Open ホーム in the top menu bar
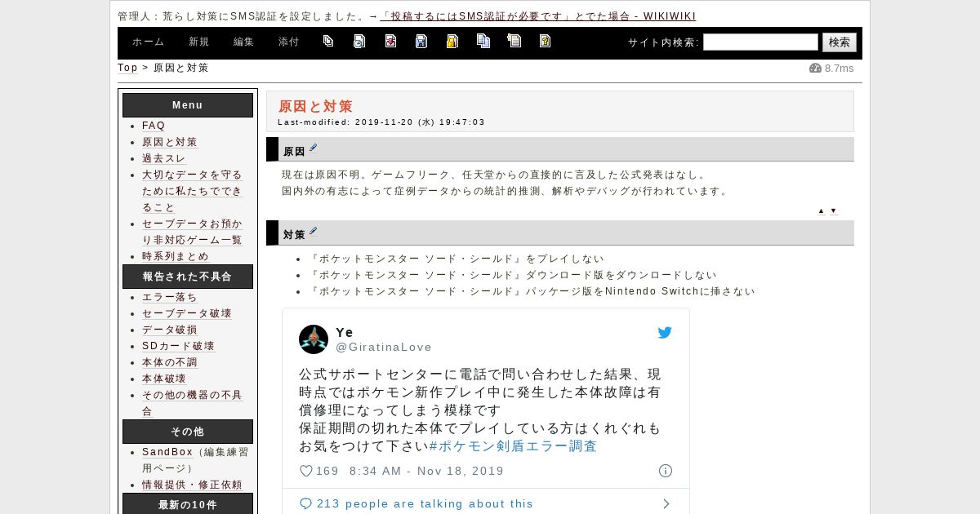980x514 pixels. pos(148,42)
